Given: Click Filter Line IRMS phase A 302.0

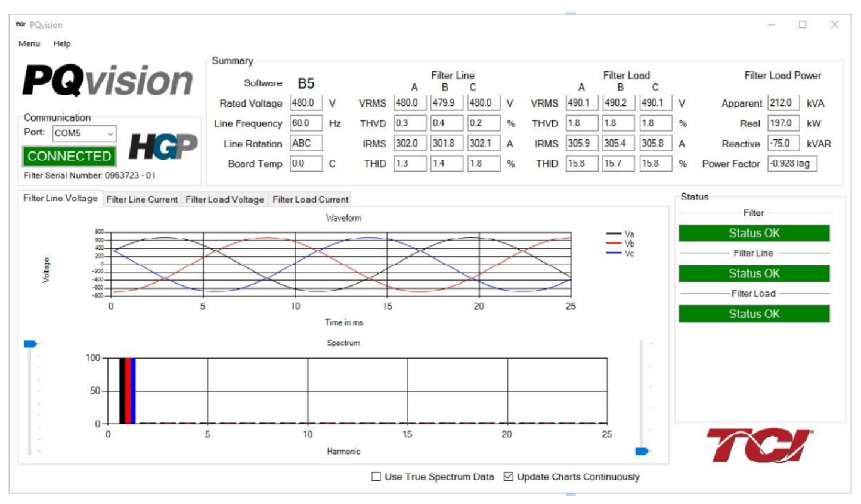Looking at the screenshot, I should pyautogui.click(x=410, y=144).
